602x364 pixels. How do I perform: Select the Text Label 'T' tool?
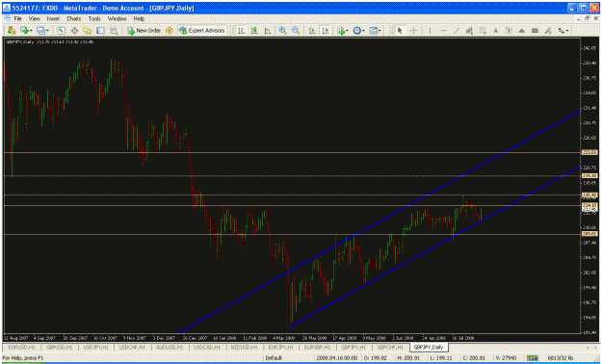coord(509,31)
